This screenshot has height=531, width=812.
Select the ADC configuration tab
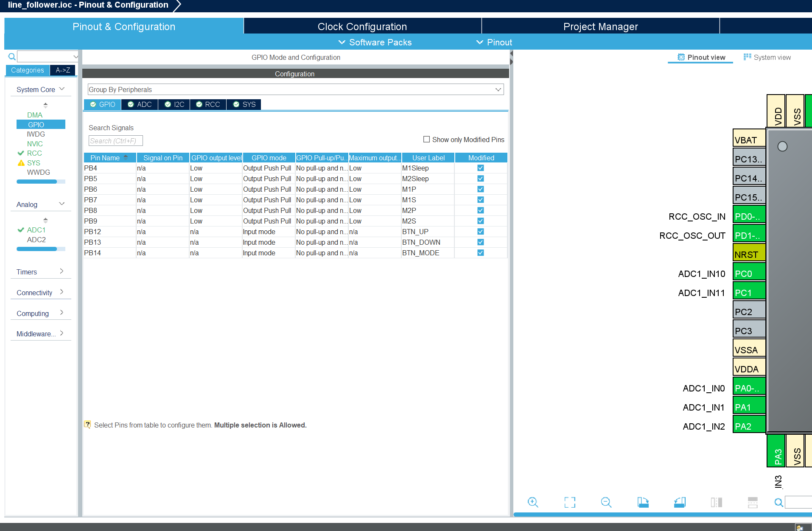(x=140, y=104)
